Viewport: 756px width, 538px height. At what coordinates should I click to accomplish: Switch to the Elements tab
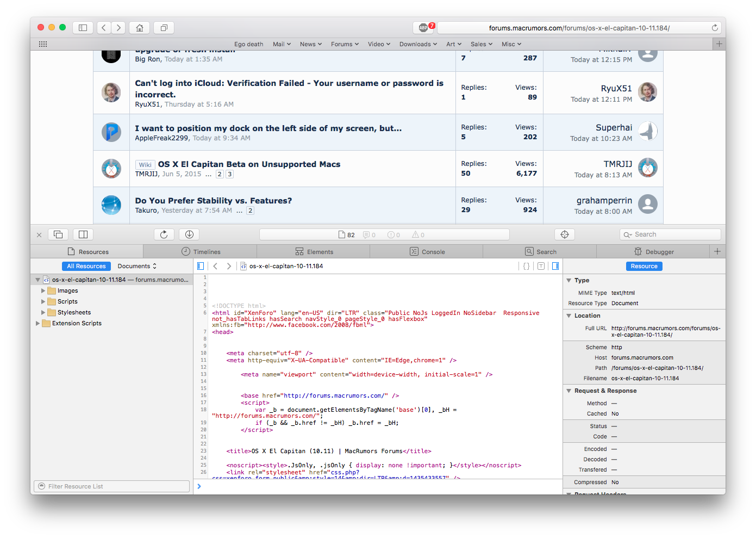click(314, 251)
